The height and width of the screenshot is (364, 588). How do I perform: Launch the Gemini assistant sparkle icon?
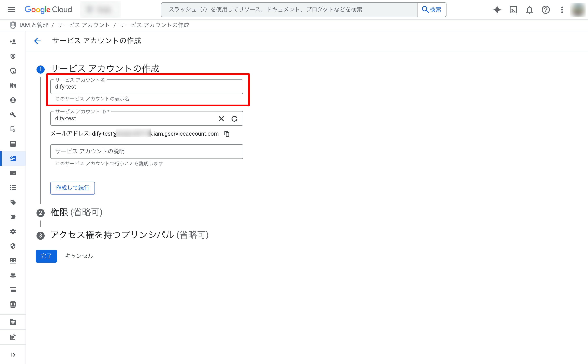tap(497, 10)
